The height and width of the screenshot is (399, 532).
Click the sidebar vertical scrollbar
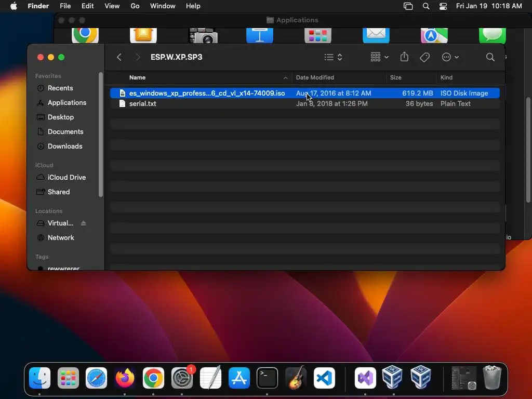click(100, 135)
